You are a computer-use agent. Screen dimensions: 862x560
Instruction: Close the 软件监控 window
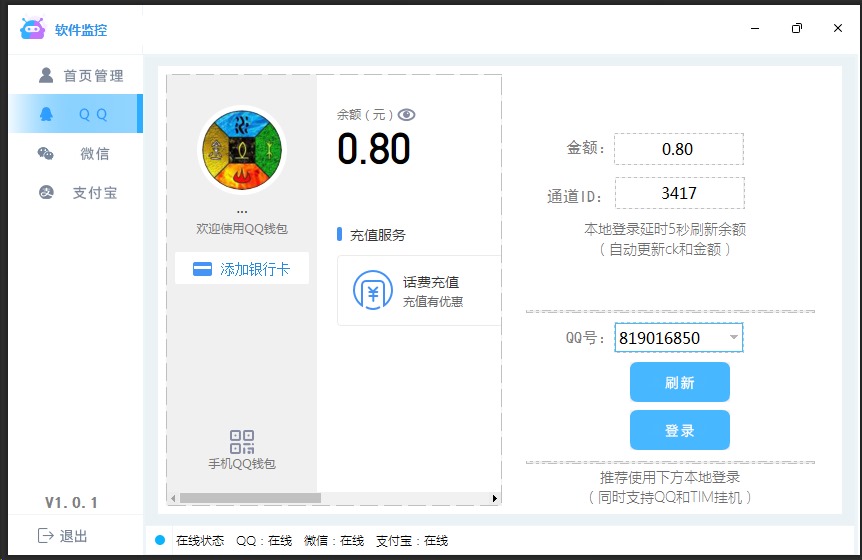838,28
